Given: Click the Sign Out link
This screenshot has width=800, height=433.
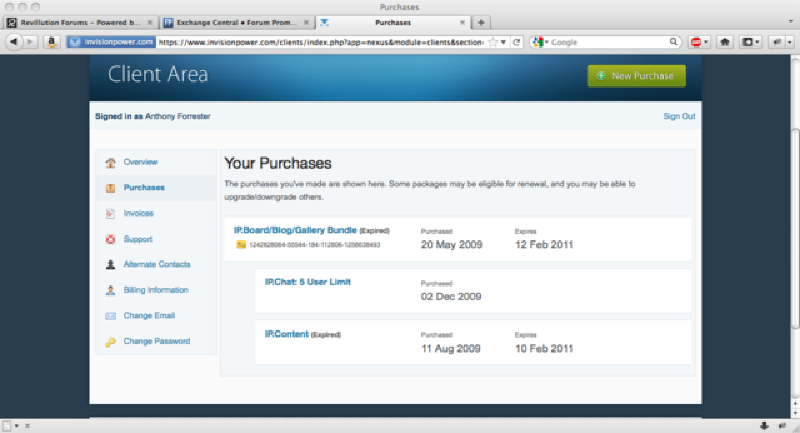Looking at the screenshot, I should click(679, 116).
